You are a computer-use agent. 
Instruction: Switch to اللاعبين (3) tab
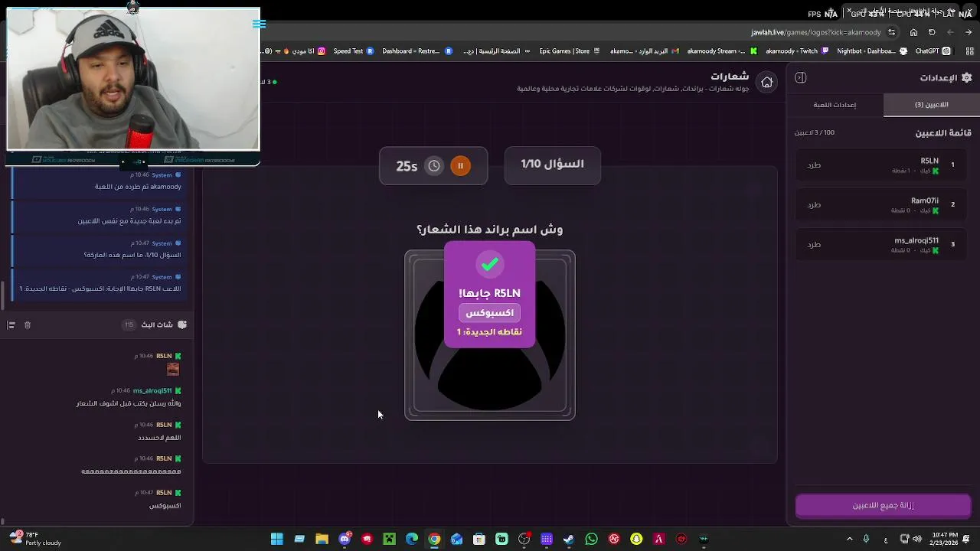pyautogui.click(x=931, y=105)
